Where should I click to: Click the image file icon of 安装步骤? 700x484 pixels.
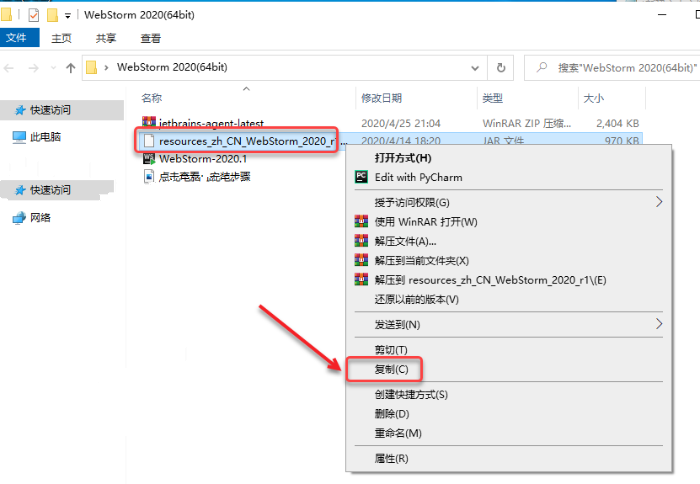tap(149, 176)
